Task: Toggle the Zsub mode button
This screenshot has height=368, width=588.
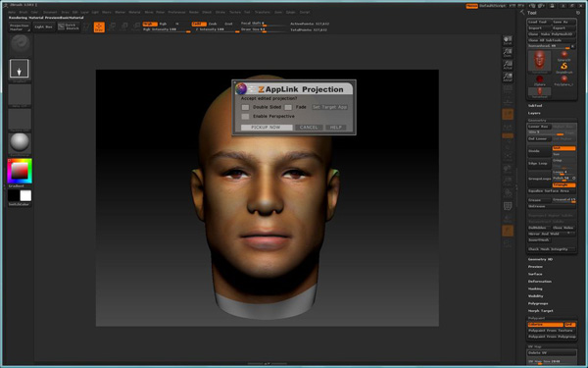Action: coord(213,24)
